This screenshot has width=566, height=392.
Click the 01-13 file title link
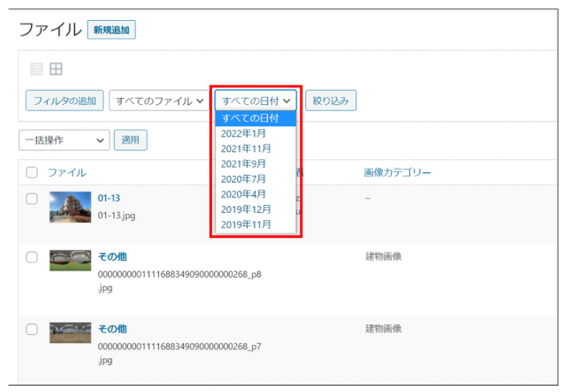(109, 198)
